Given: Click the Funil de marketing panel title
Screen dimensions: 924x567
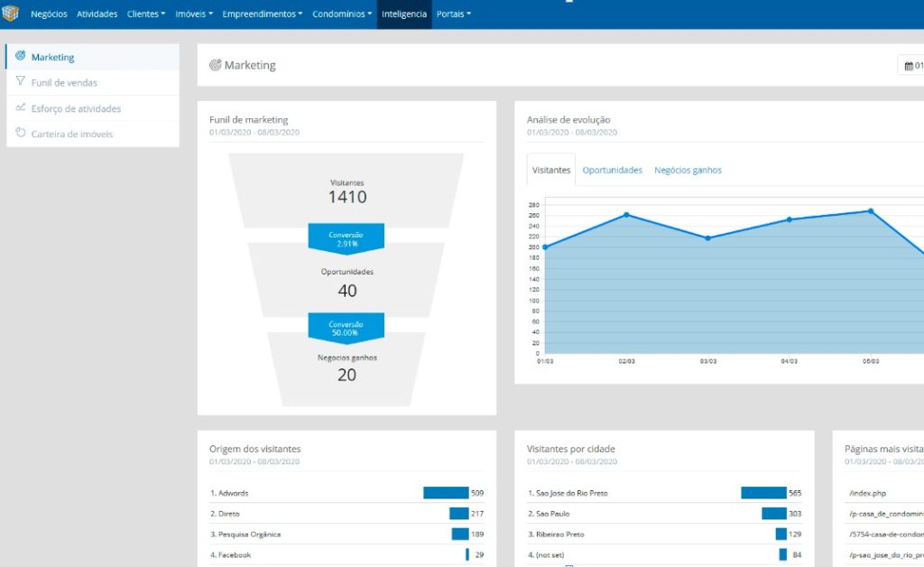Looking at the screenshot, I should pyautogui.click(x=249, y=120).
